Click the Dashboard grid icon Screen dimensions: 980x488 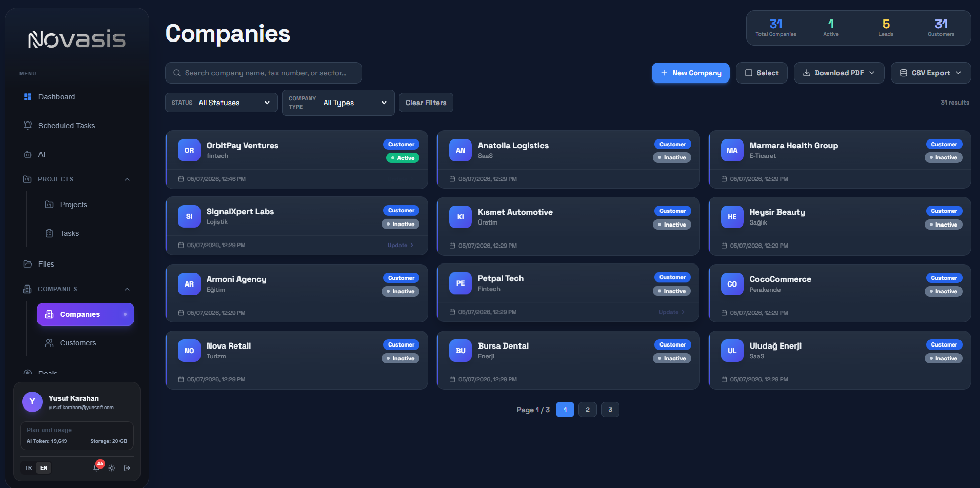coord(28,97)
